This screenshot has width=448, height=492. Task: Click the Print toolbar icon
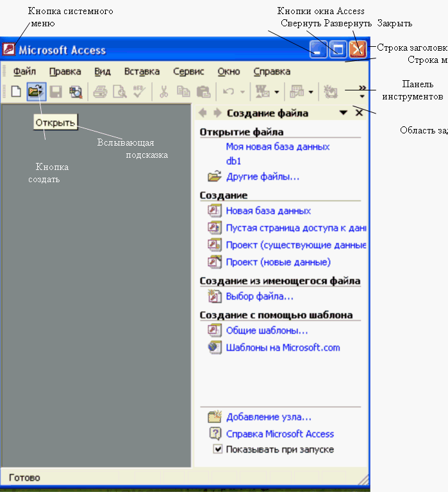coord(101,92)
